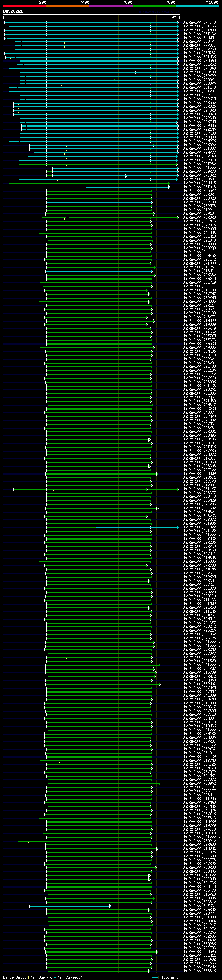The height and width of the screenshot is (980, 222).
Task: Select hit label UniRef100_A0YYK0
Action: [199, 378]
